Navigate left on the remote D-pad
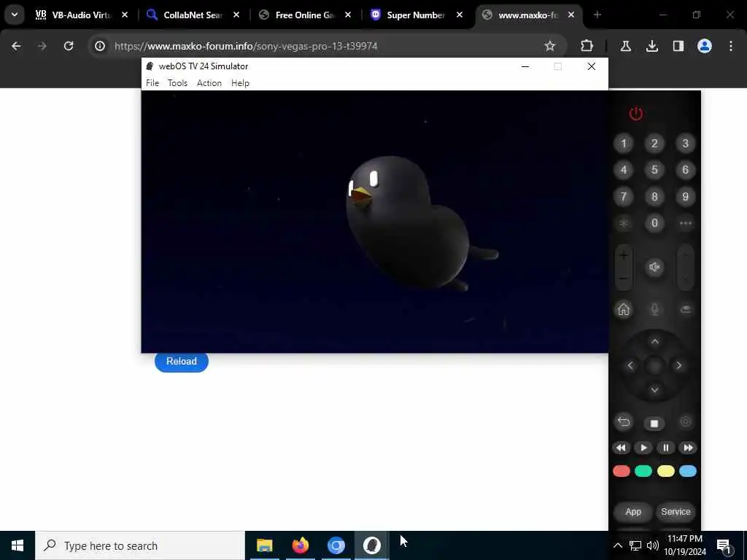 (630, 366)
